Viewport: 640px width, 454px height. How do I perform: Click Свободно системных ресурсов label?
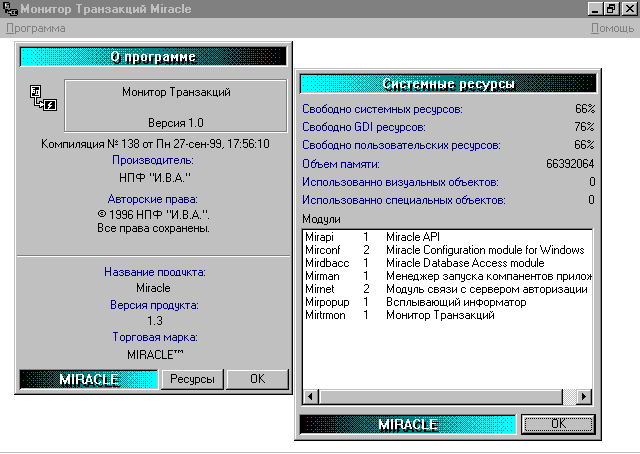382,109
